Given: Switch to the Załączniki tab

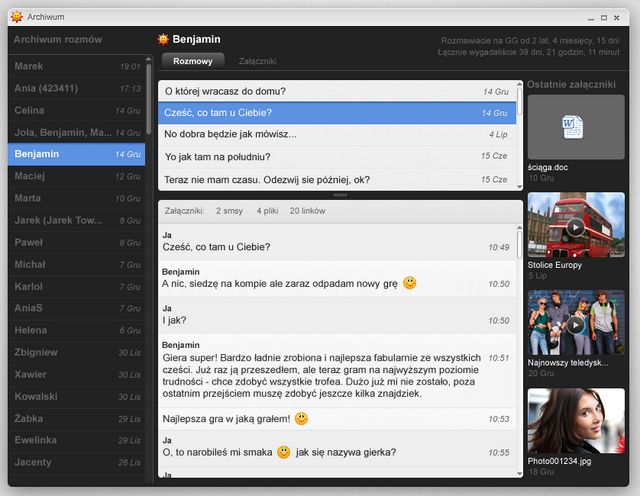Looking at the screenshot, I should [258, 61].
